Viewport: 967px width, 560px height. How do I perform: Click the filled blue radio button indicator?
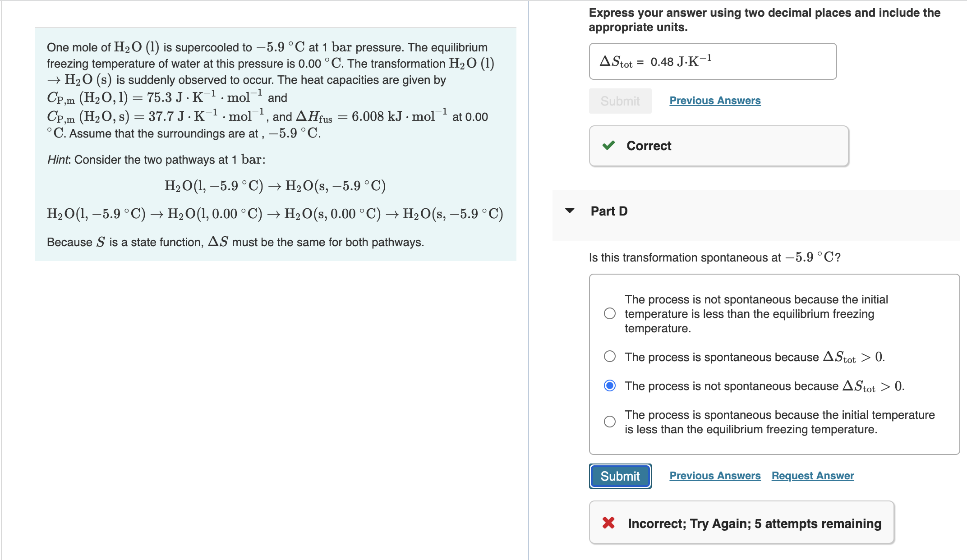tap(609, 386)
